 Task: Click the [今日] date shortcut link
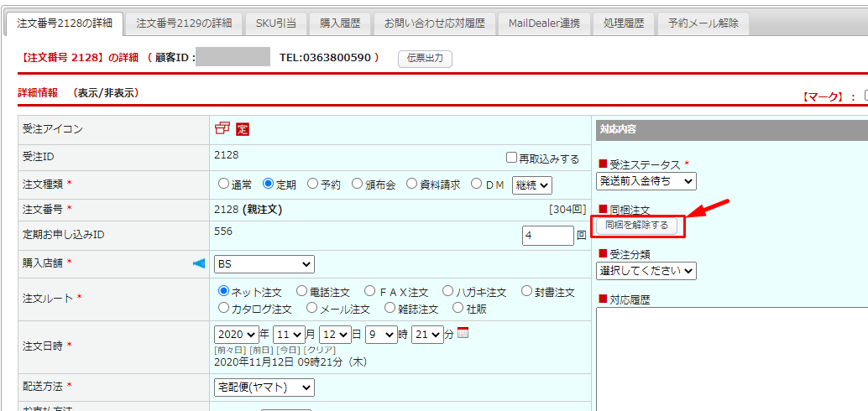(x=289, y=350)
